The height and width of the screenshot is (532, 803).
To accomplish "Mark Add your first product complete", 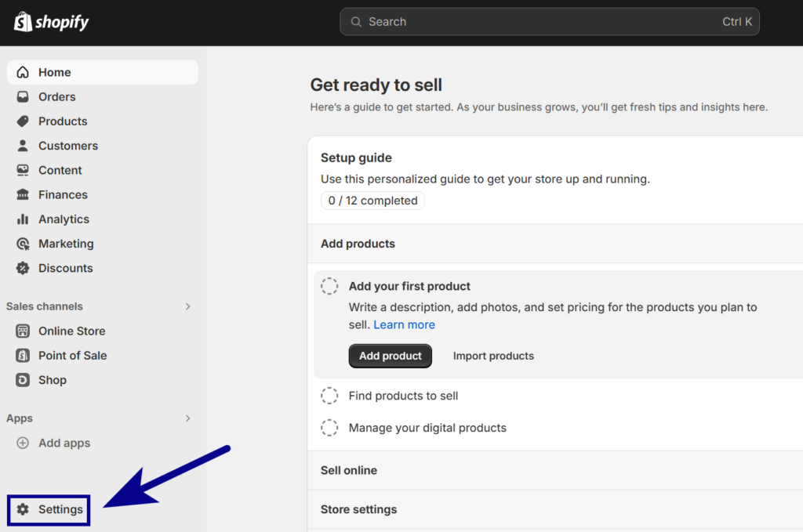I will pyautogui.click(x=329, y=286).
